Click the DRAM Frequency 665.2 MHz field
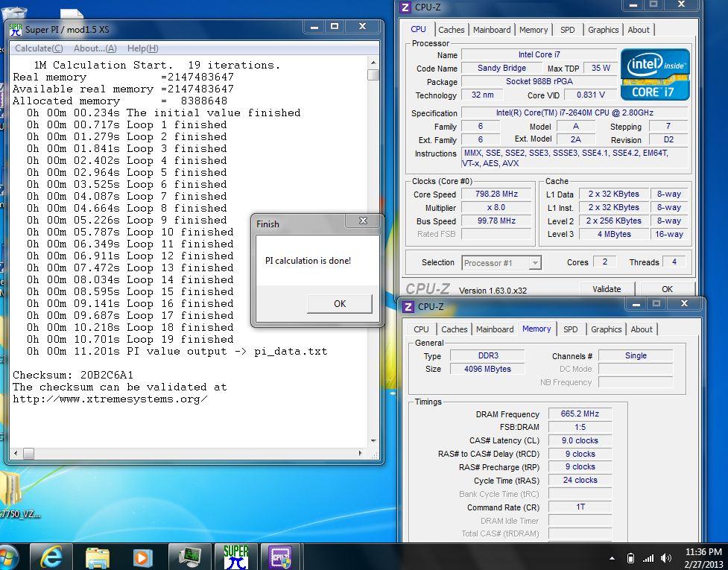The width and height of the screenshot is (728, 570). tap(580, 414)
